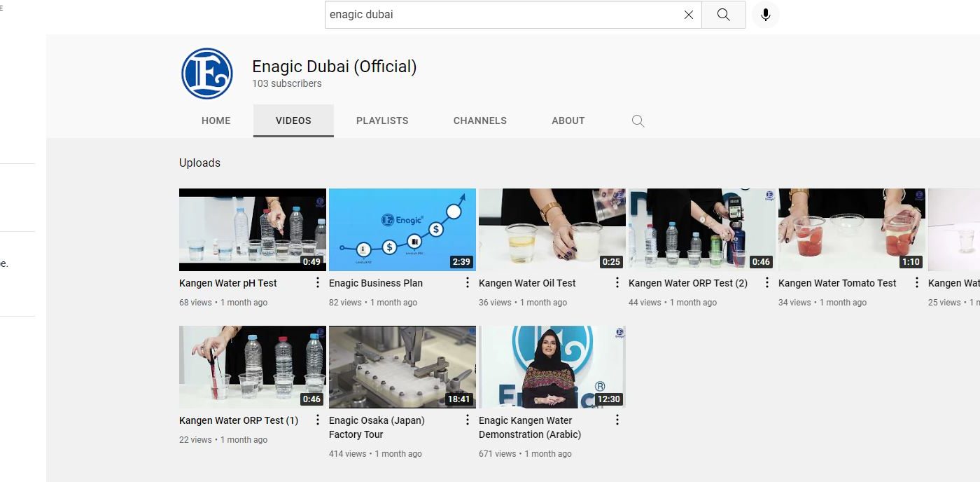Click '34 views • 1 month ago' text
The width and height of the screenshot is (980, 482).
(822, 303)
